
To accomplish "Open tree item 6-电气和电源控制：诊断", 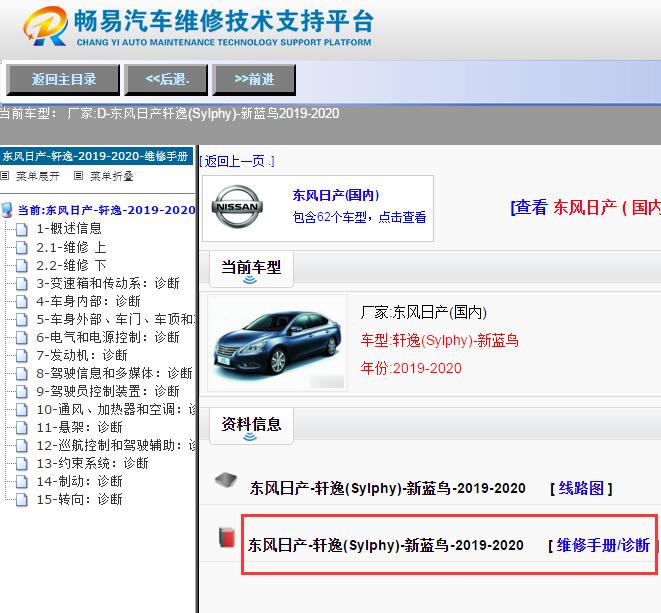I will tap(108, 337).
